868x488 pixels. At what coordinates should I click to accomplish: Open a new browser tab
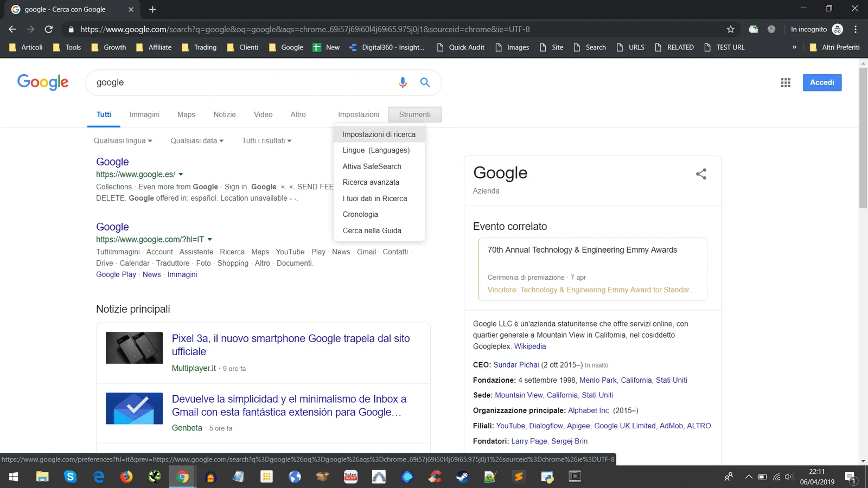pos(152,9)
